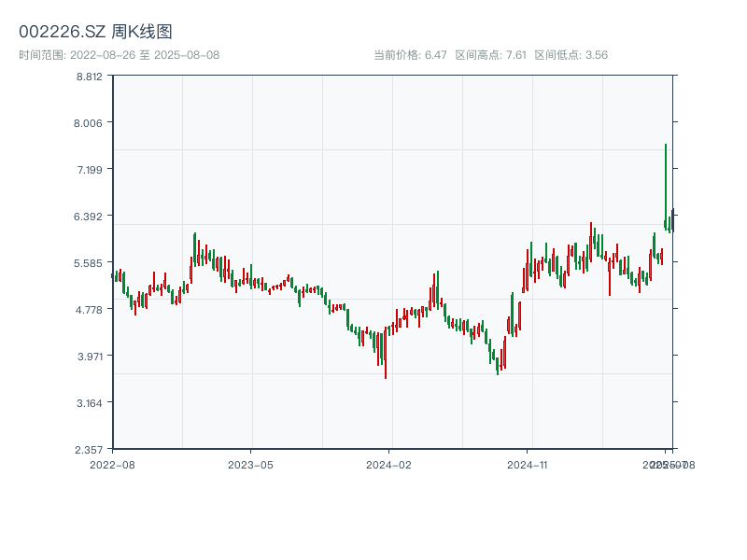Click the 2022-08 x-axis date label
Image resolution: width=747 pixels, height=560 pixels.
pyautogui.click(x=112, y=464)
